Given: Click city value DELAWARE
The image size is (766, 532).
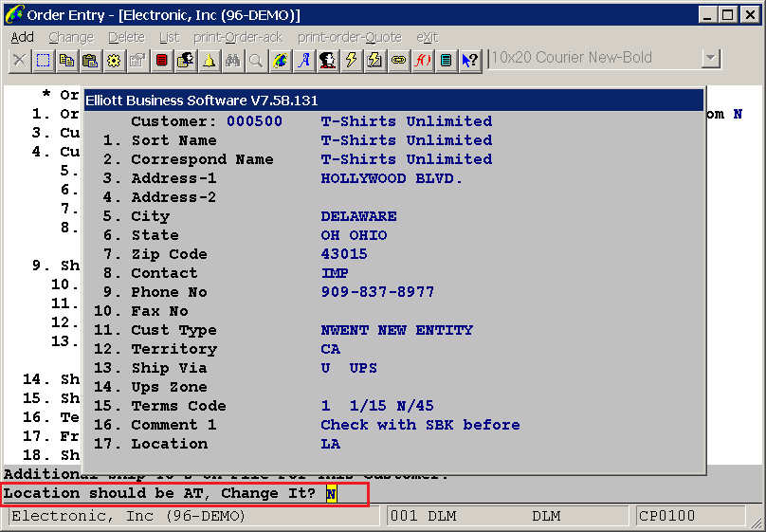Looking at the screenshot, I should (x=358, y=216).
